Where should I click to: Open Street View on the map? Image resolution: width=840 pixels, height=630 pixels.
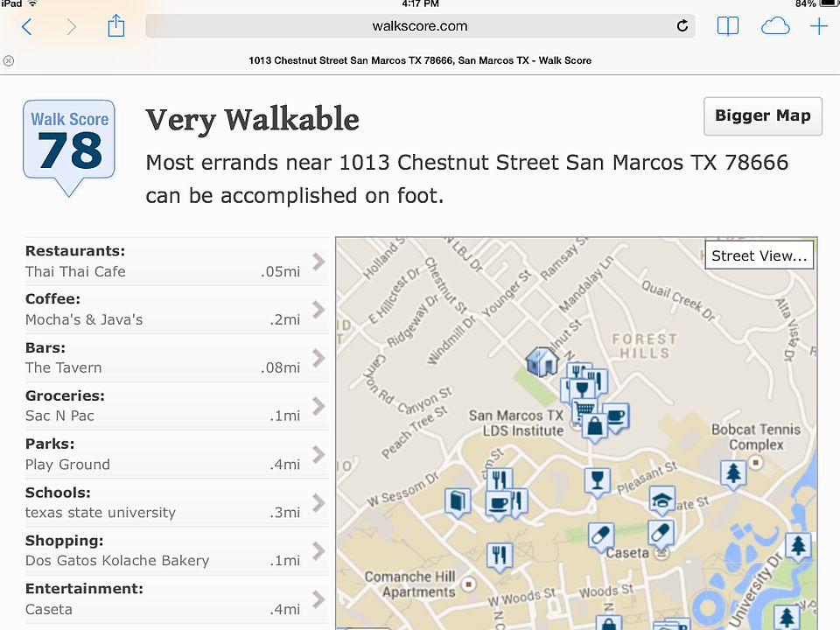(x=759, y=255)
